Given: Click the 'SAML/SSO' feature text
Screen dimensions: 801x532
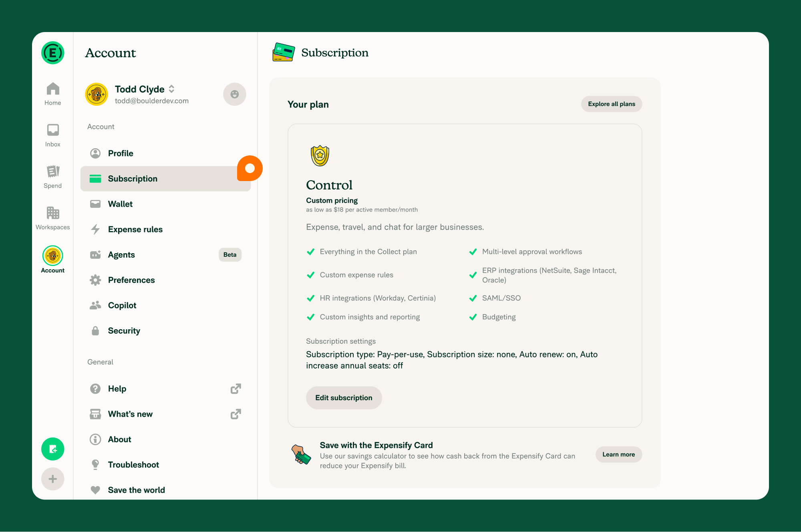Looking at the screenshot, I should pyautogui.click(x=501, y=298).
